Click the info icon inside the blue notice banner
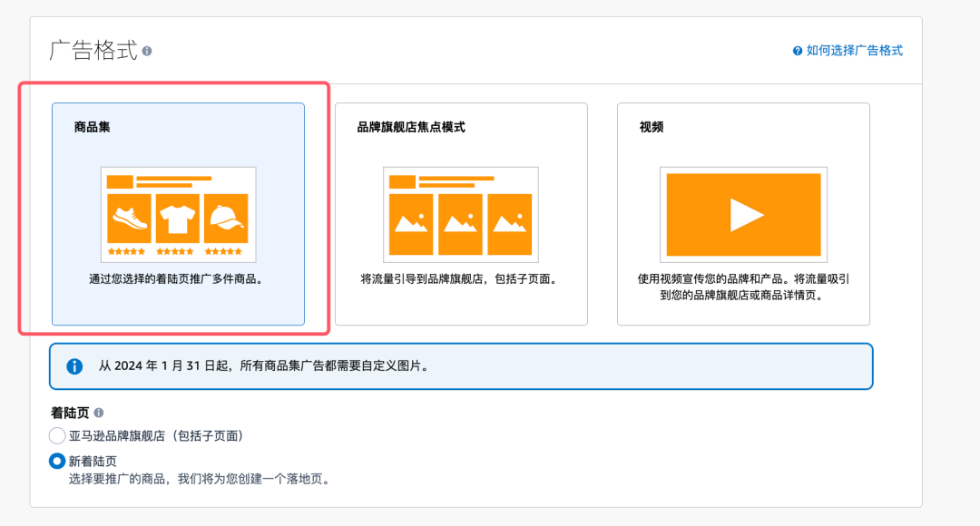 [73, 365]
